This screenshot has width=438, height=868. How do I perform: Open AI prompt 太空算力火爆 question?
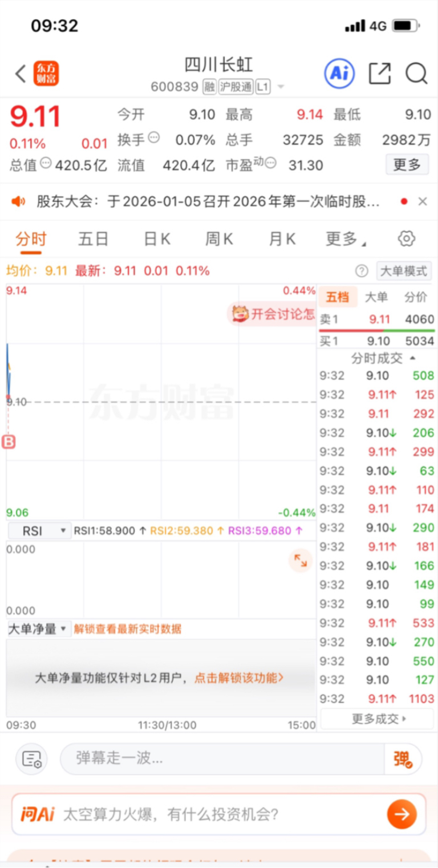click(x=171, y=814)
